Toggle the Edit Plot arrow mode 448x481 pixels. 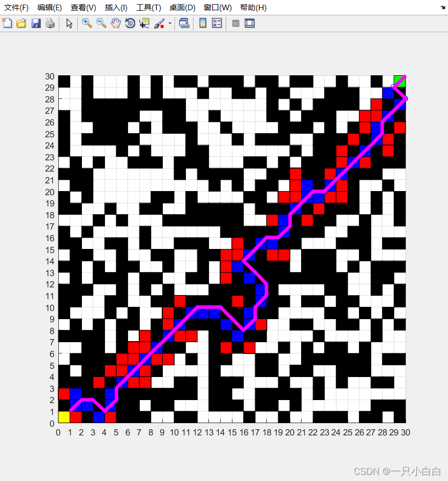[x=69, y=23]
